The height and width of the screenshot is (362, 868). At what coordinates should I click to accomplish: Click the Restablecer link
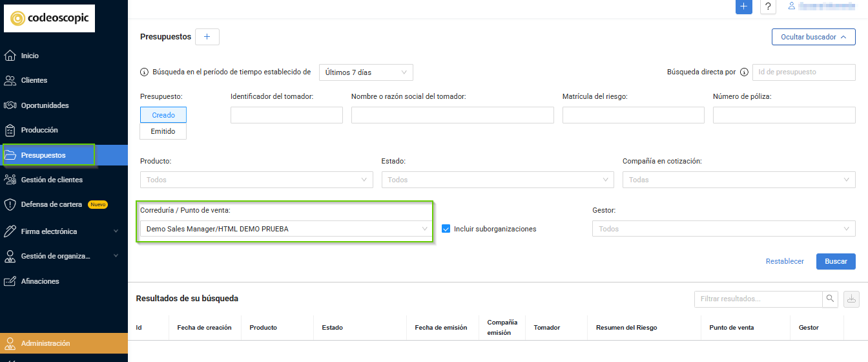coord(785,261)
